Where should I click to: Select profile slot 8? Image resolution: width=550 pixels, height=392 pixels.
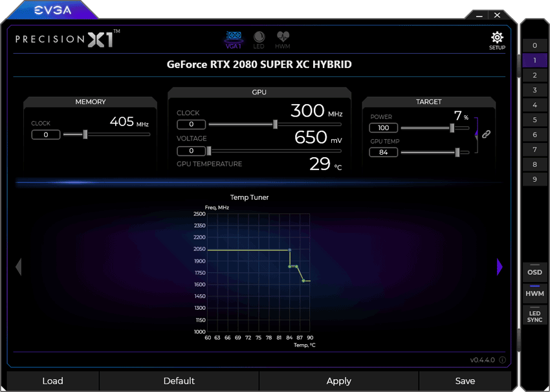(x=534, y=164)
